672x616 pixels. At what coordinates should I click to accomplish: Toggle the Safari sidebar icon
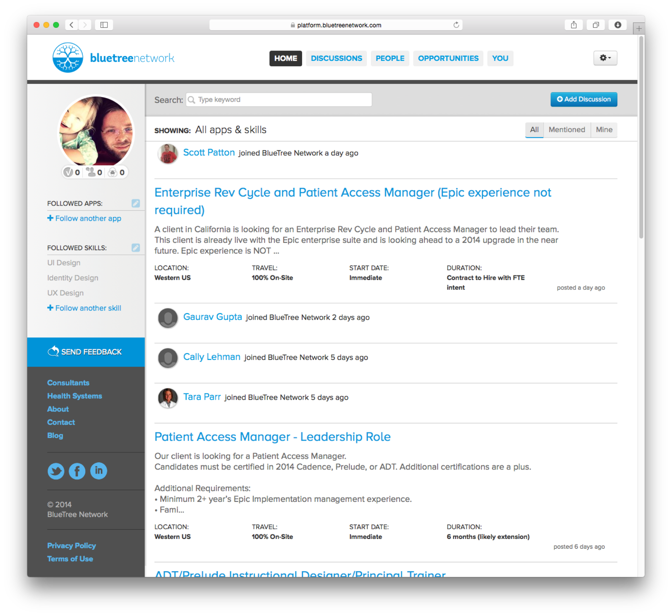click(104, 25)
